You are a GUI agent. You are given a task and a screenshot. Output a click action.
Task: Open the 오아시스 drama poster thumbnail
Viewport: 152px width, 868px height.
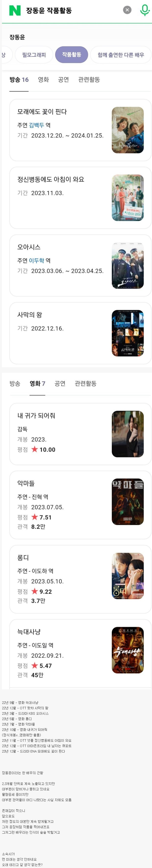coord(127,266)
